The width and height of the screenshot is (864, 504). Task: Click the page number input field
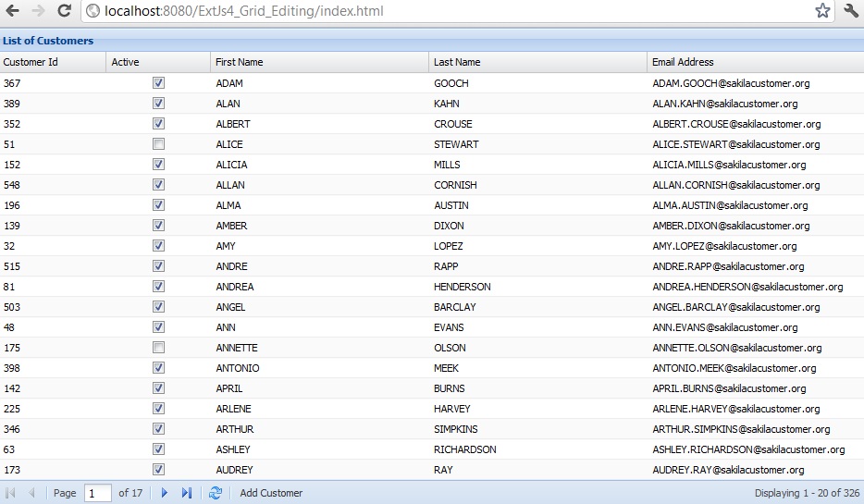click(x=97, y=494)
